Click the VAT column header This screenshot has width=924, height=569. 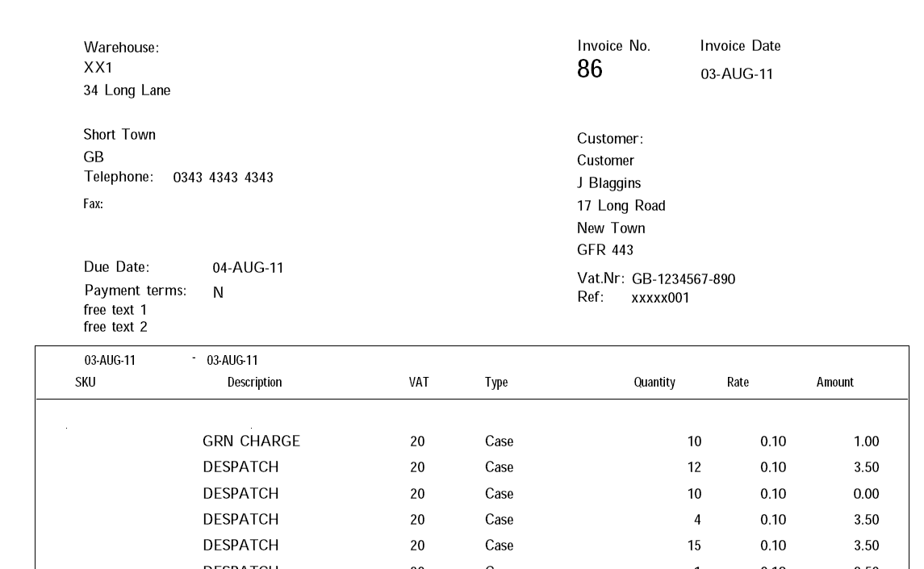(x=419, y=383)
